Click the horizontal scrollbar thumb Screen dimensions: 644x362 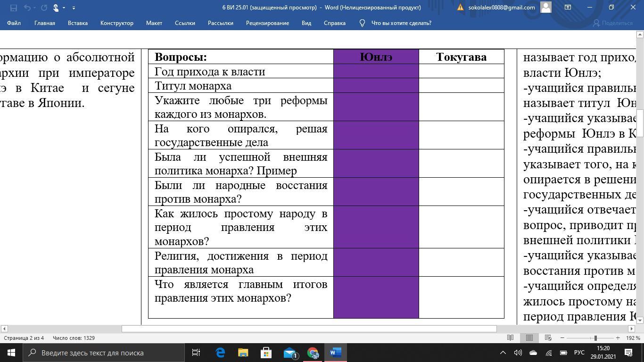[309, 329]
